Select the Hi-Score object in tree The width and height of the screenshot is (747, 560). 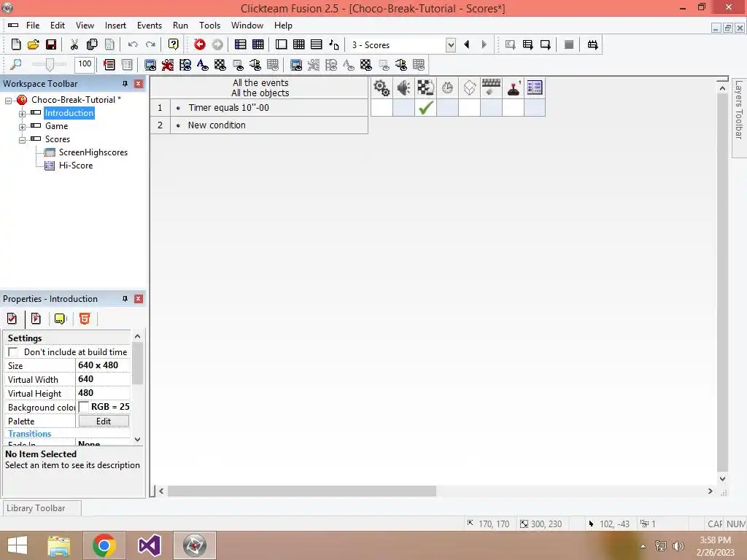[76, 166]
